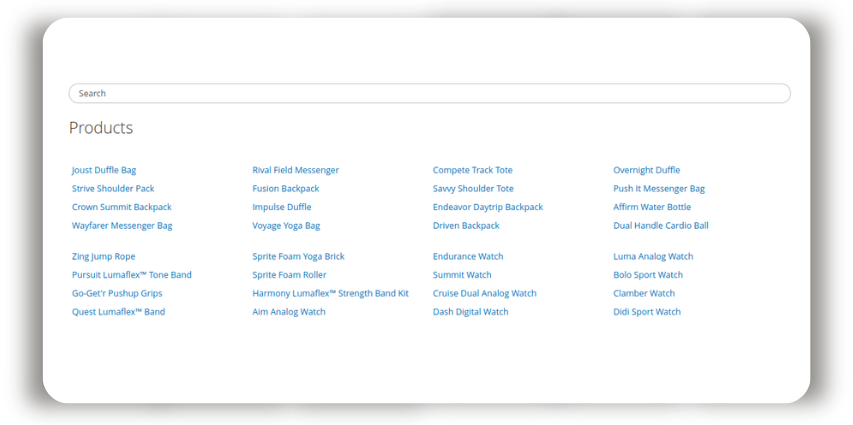Open Pursuit Lumaflex Tone Band link
This screenshot has width=853, height=425.
coord(132,275)
